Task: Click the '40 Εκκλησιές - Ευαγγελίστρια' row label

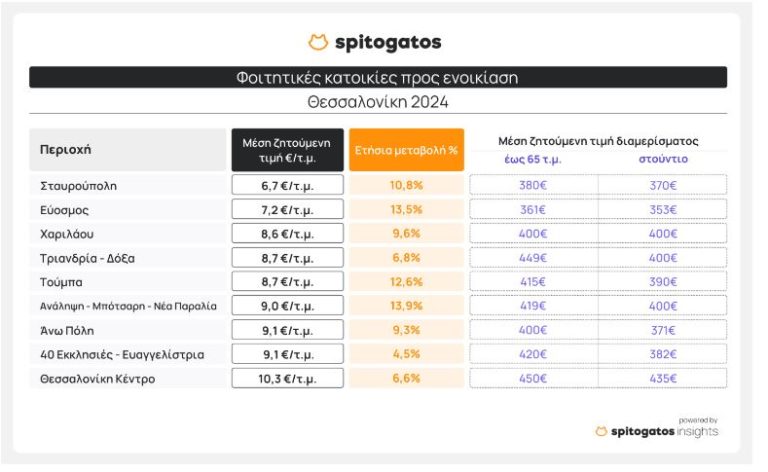Action: [122, 354]
